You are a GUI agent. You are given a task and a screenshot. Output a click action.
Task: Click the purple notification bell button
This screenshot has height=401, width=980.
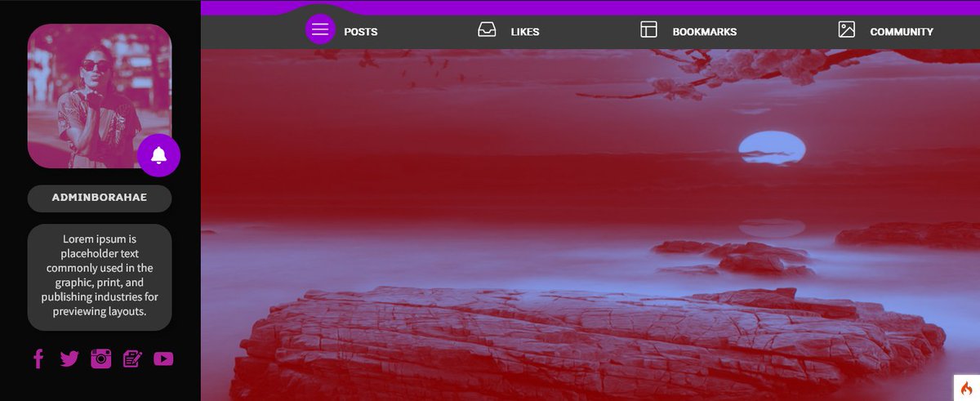click(159, 155)
